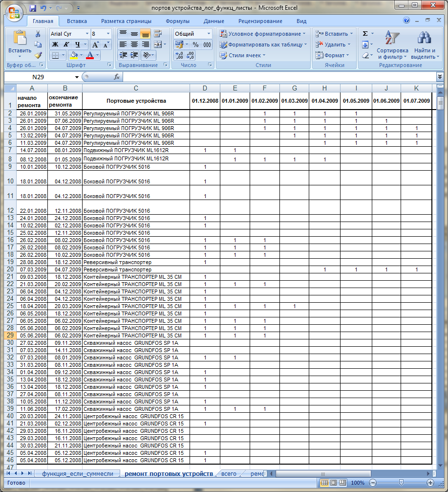Decrease decimal places icon
The image size is (448, 492).
click(191, 56)
